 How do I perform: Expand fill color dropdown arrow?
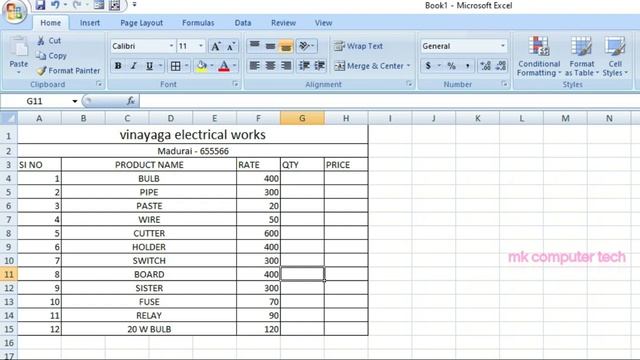pyautogui.click(x=212, y=66)
